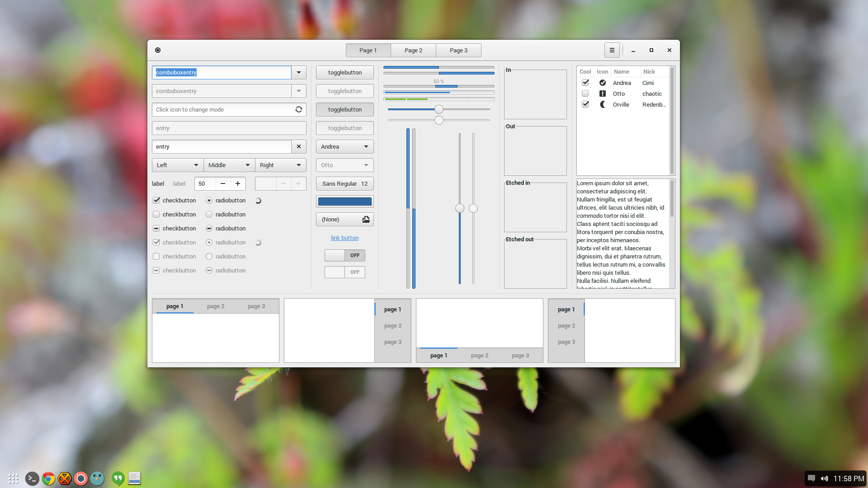The image size is (868, 488).
Task: Click the moon icon in Orville's row
Action: point(603,104)
